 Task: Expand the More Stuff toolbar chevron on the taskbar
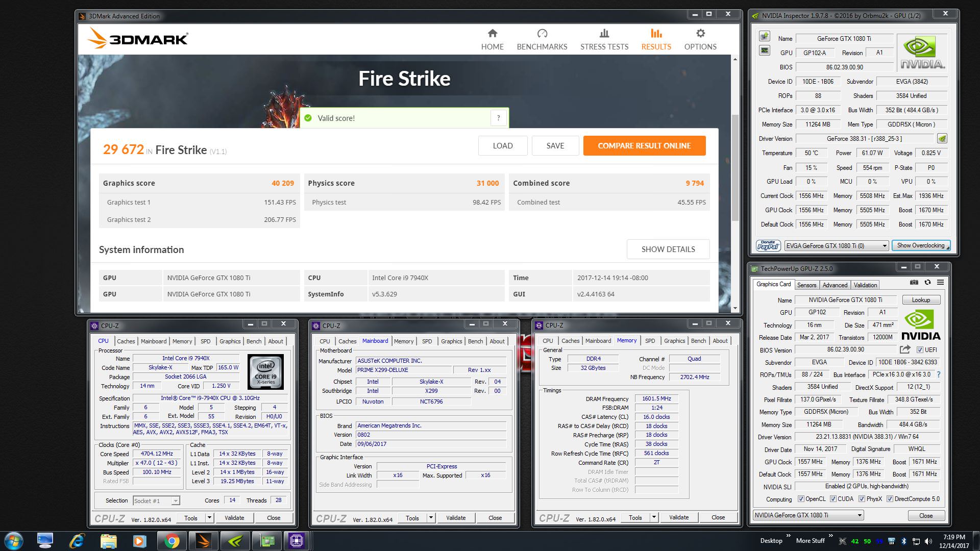(830, 536)
